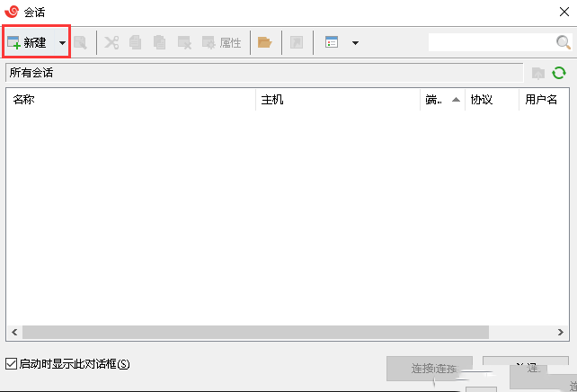The width and height of the screenshot is (577, 392).
Task: Click the Delete session icon
Action: 184,42
